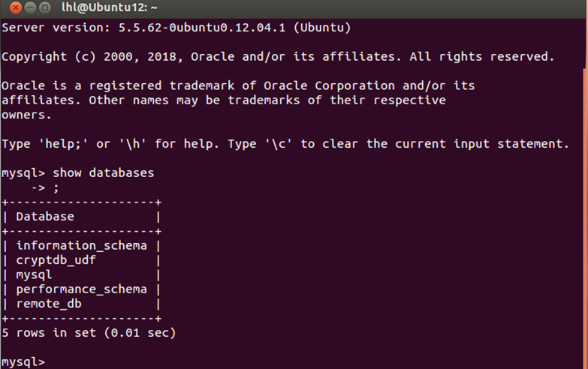Click the '5 rows in set' result line
Image resolution: width=588 pixels, height=369 pixels.
[x=88, y=332]
